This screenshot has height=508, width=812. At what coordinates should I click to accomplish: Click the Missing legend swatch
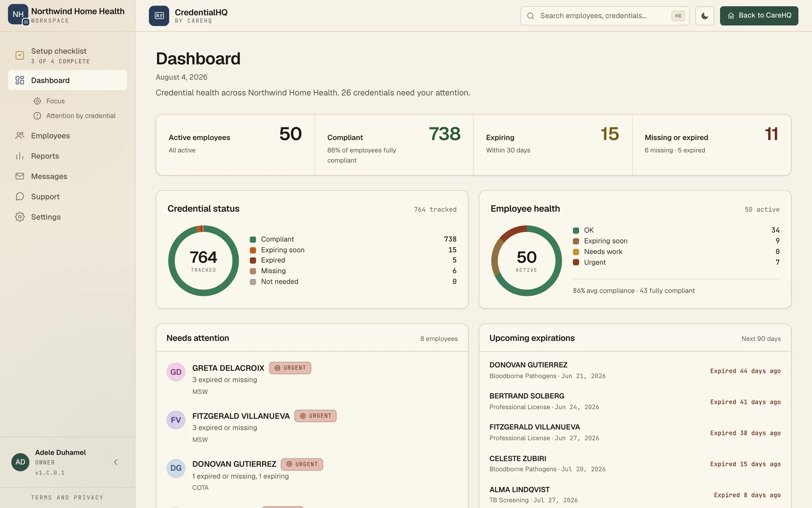pyautogui.click(x=253, y=271)
